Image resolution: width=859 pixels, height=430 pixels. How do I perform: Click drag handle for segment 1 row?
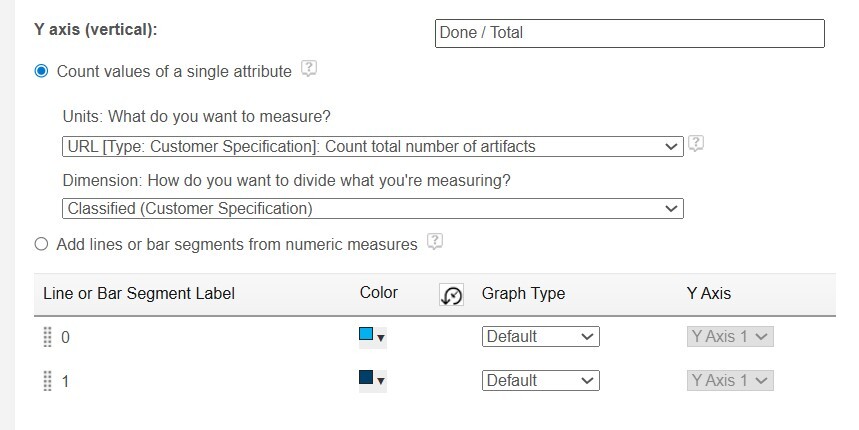coord(47,381)
